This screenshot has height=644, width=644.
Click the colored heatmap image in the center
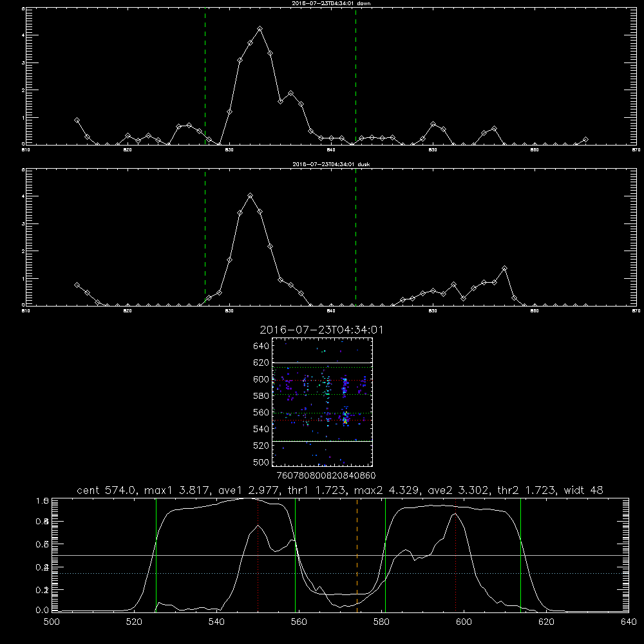point(322,402)
